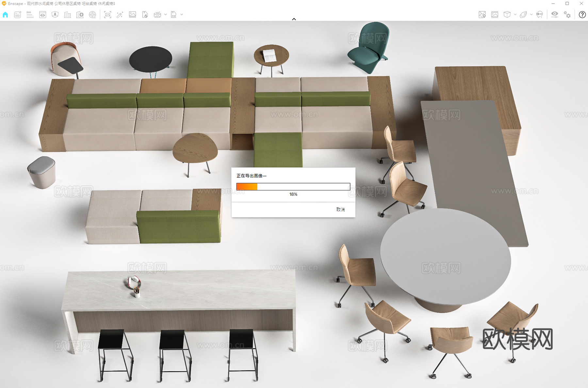The width and height of the screenshot is (588, 388).
Task: Open the view management eye-window icon
Action: tap(42, 15)
